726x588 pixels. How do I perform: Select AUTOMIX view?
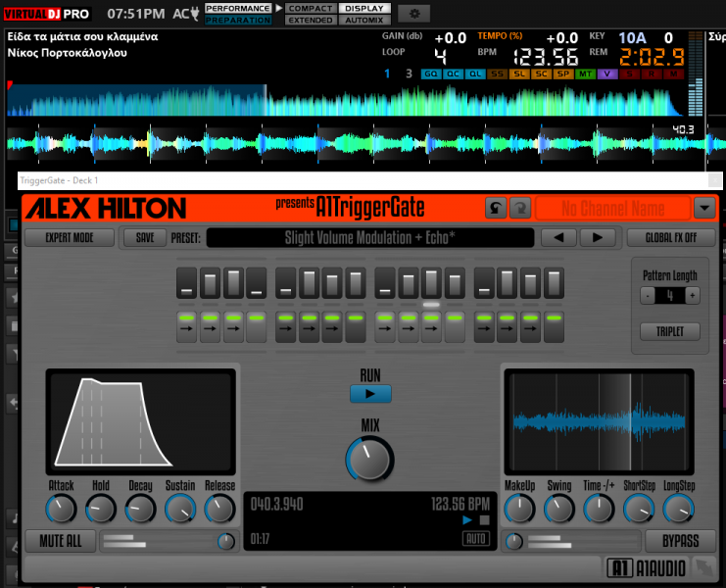point(364,20)
